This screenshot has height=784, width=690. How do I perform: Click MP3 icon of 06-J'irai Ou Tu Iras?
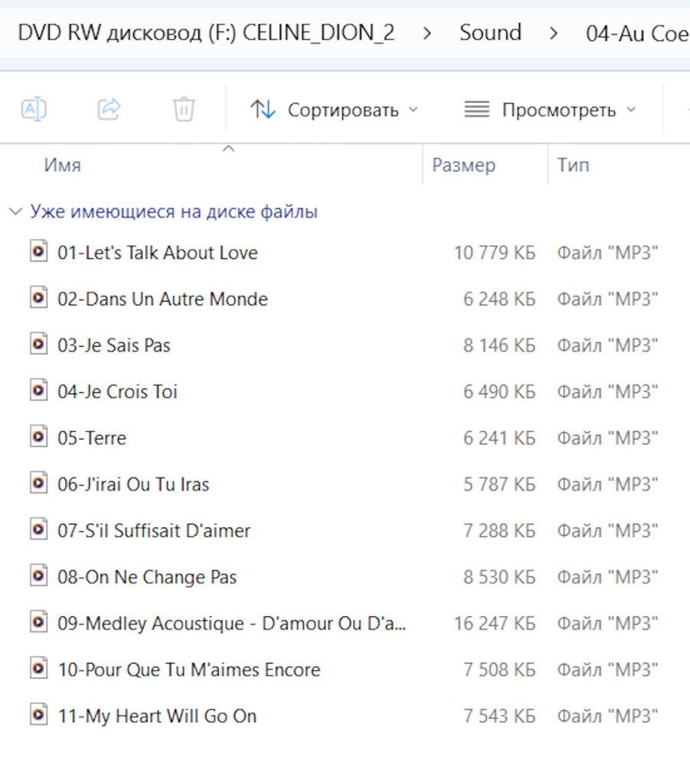(x=38, y=483)
